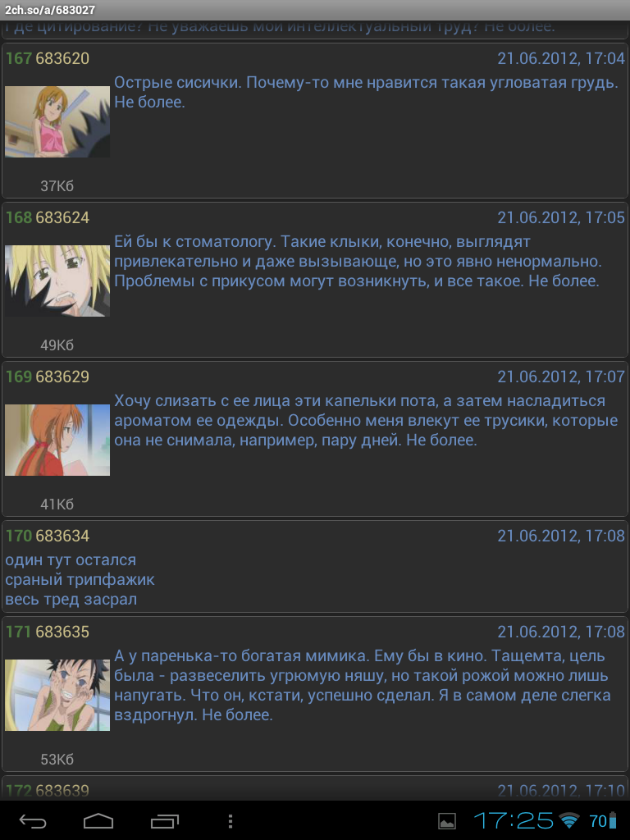Tap the picture notification icon in status bar
This screenshot has width=630, height=840.
[447, 820]
